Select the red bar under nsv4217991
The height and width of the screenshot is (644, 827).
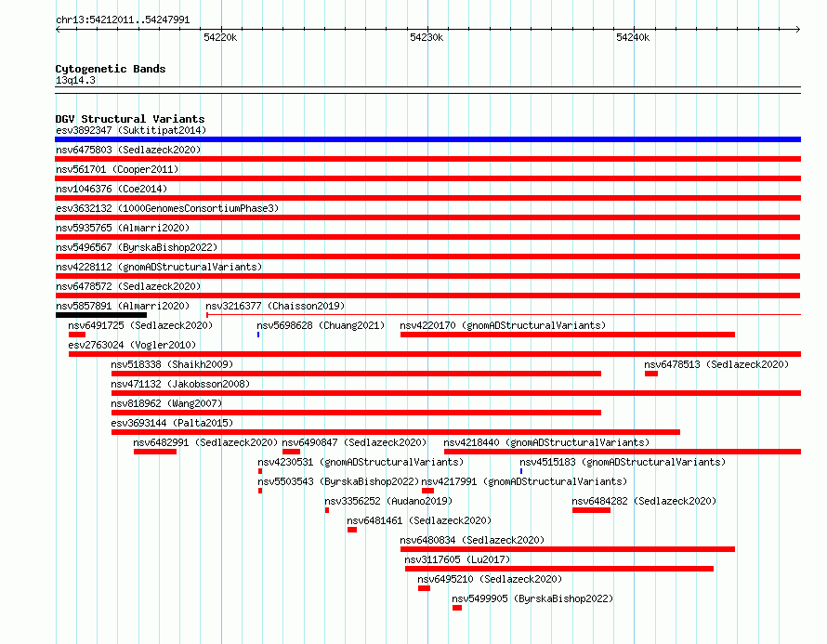(427, 491)
